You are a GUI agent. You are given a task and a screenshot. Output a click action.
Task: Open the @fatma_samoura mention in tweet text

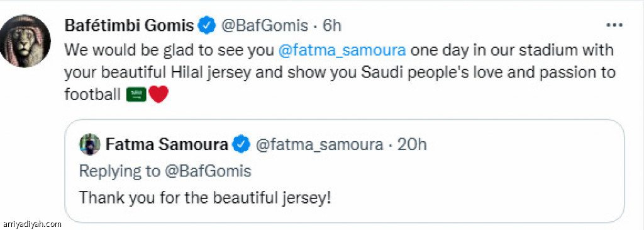point(341,50)
